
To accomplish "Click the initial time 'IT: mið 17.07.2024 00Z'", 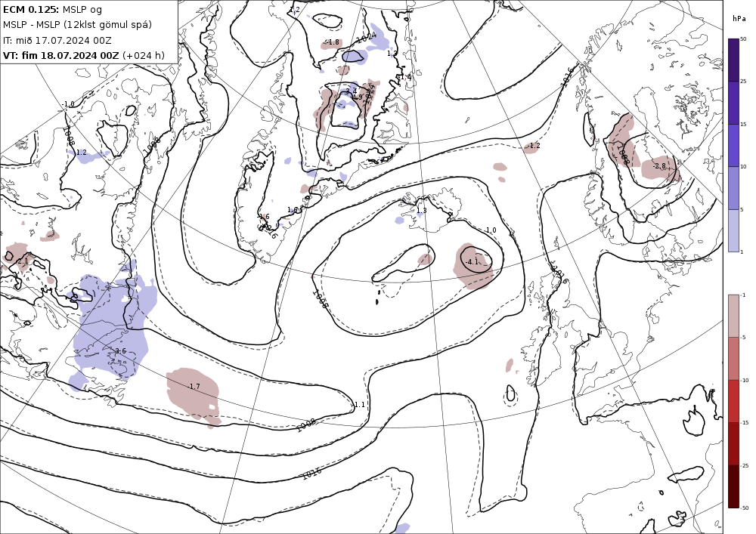I will point(57,41).
